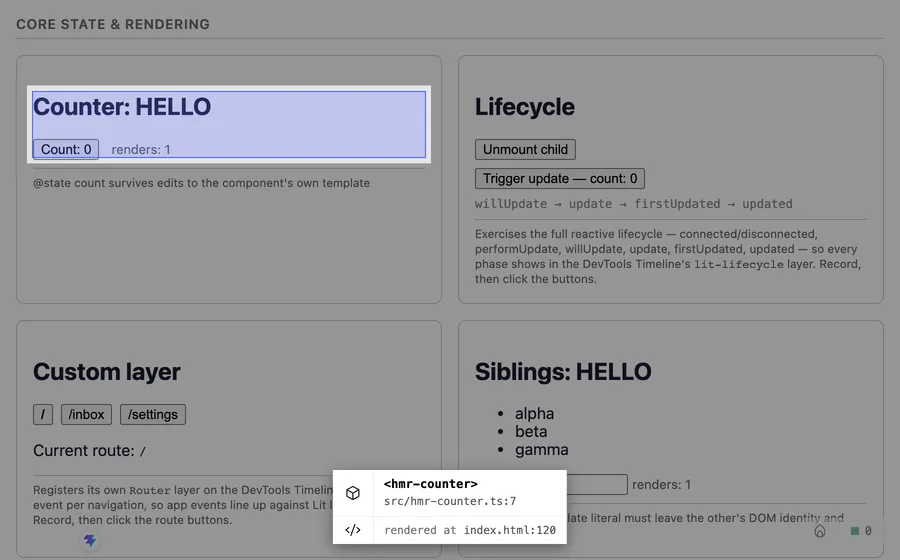Open rendered at index.html:120 location

(470, 530)
